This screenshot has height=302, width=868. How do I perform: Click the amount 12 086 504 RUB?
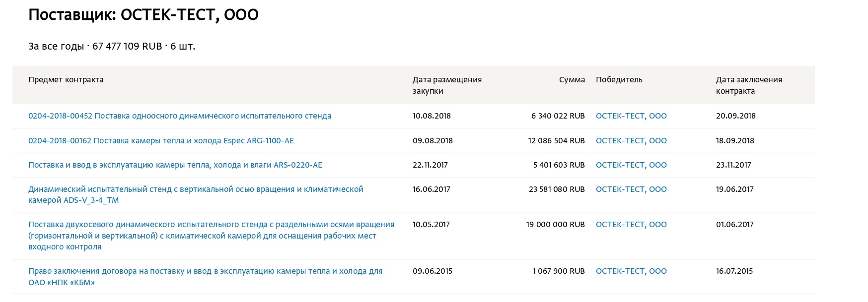click(x=557, y=141)
